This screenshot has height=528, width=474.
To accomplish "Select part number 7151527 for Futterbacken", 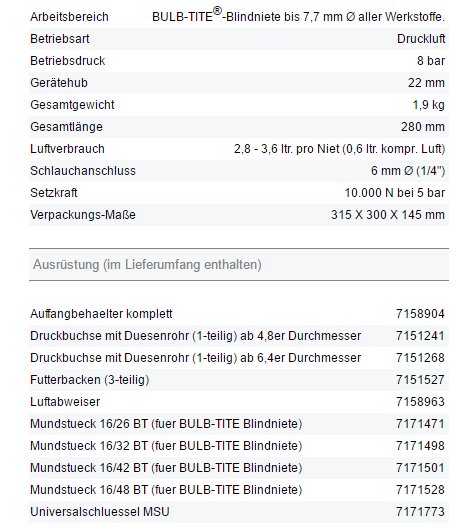I will point(420,380).
